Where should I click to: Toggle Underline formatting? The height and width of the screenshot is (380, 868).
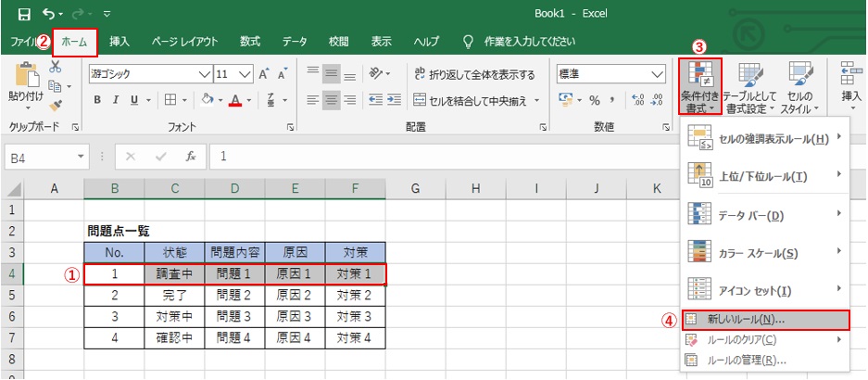pos(134,100)
